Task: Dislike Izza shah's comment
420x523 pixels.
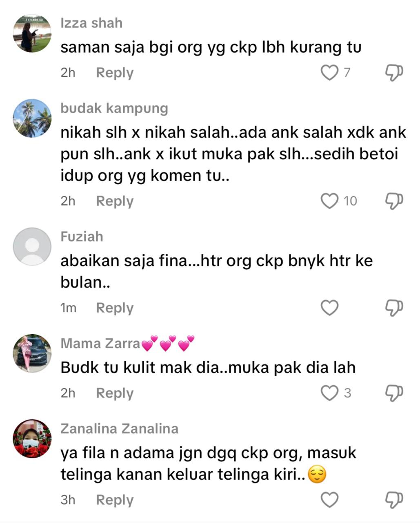Action: pos(394,73)
